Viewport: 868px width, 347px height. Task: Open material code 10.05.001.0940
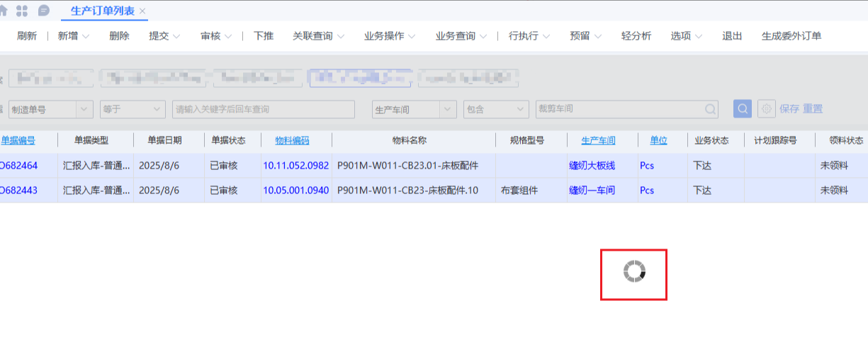click(x=296, y=190)
